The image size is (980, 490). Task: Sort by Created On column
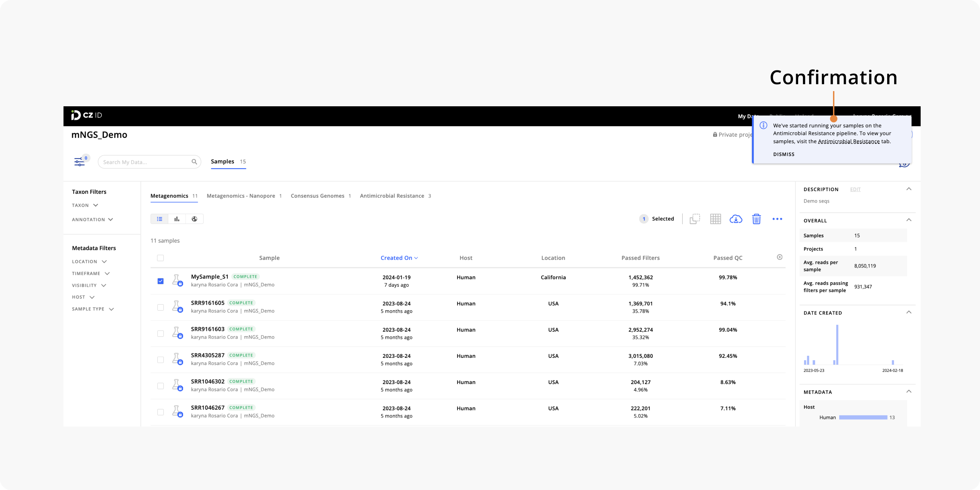coord(399,258)
